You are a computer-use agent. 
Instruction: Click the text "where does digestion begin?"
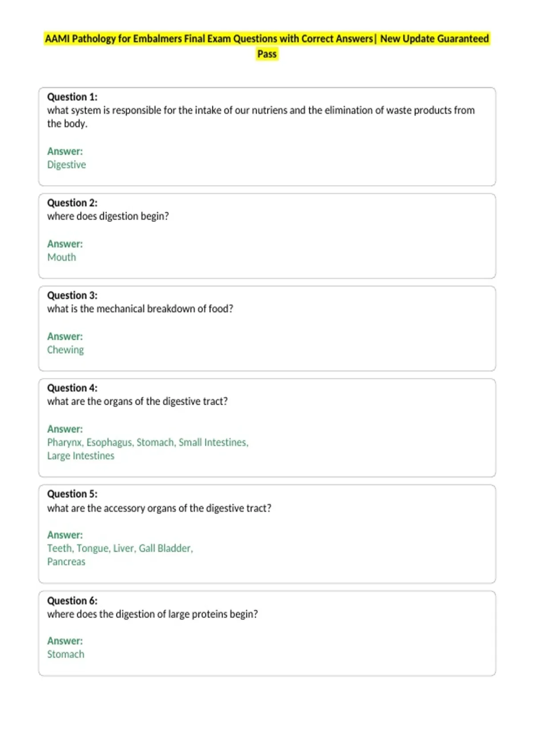click(x=108, y=217)
